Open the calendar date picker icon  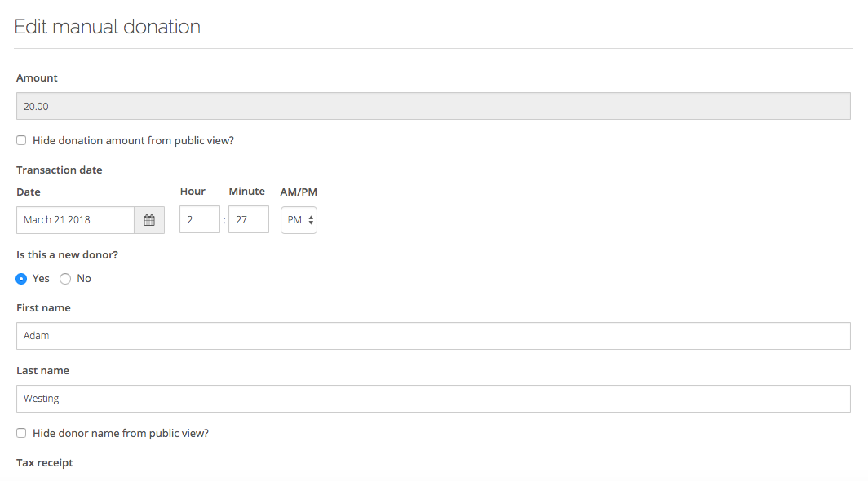(149, 220)
